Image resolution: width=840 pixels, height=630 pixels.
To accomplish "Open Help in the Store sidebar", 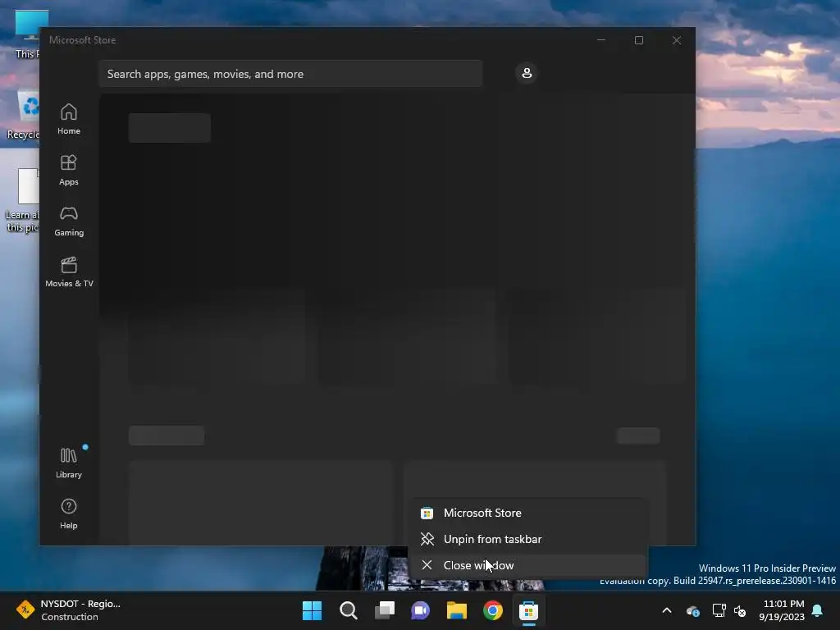I will point(69,514).
